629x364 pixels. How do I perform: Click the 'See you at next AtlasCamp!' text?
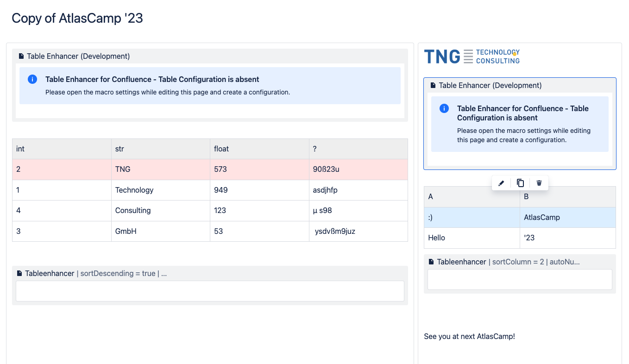coord(469,336)
